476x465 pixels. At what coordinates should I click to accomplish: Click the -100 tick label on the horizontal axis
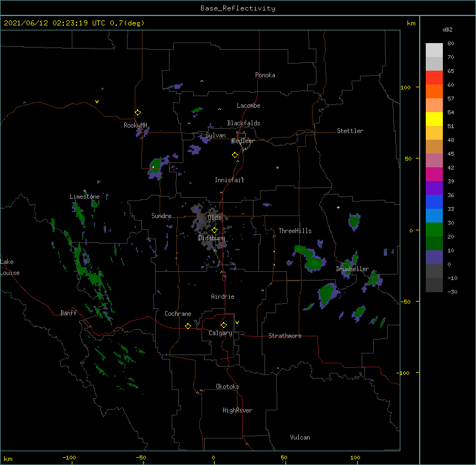click(x=69, y=457)
